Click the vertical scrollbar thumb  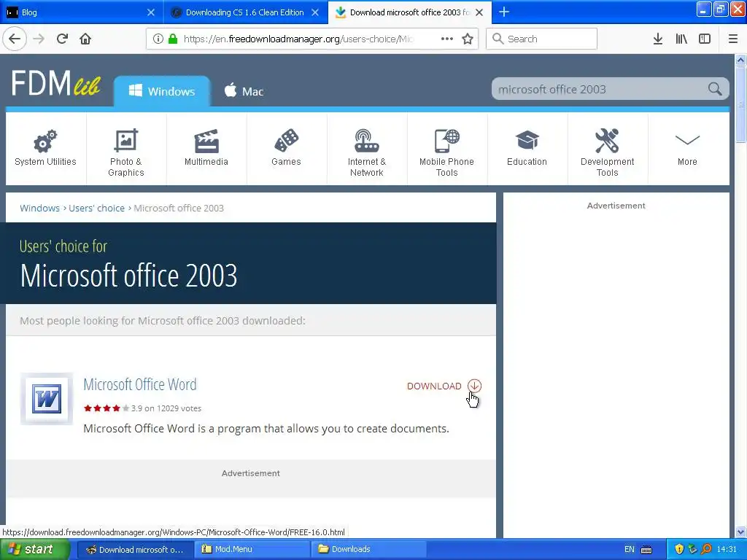pyautogui.click(x=740, y=104)
